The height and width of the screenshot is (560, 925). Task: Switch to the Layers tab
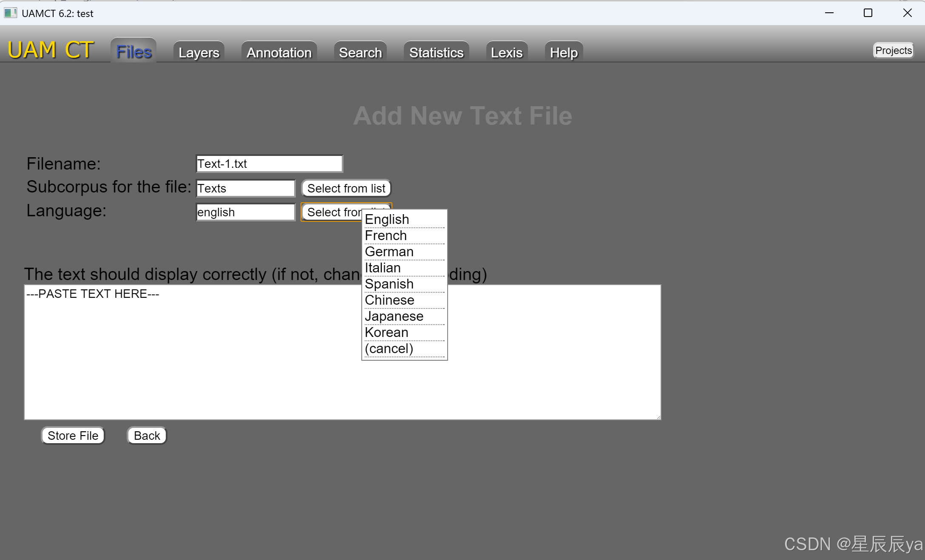tap(198, 52)
